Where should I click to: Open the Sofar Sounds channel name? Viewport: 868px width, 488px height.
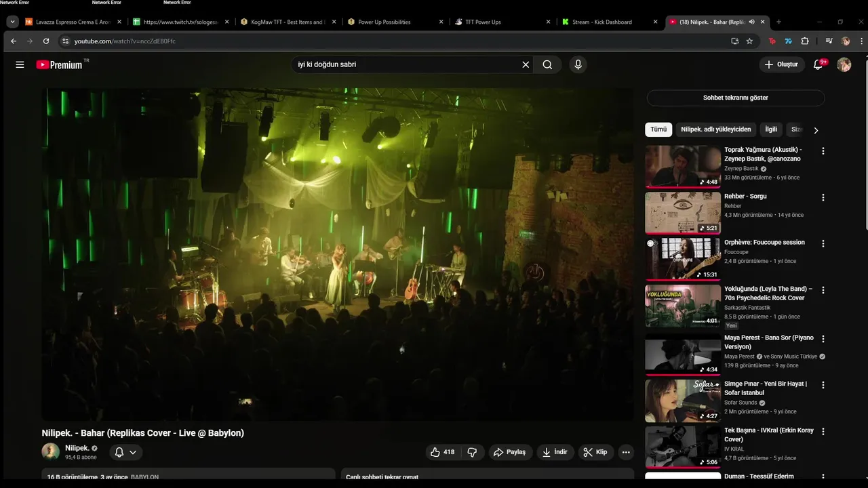tap(741, 403)
